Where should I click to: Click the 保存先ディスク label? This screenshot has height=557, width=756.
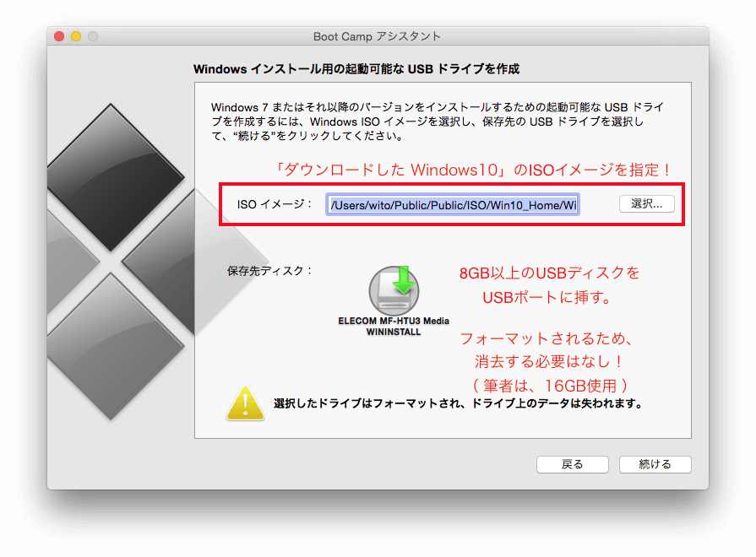[269, 271]
